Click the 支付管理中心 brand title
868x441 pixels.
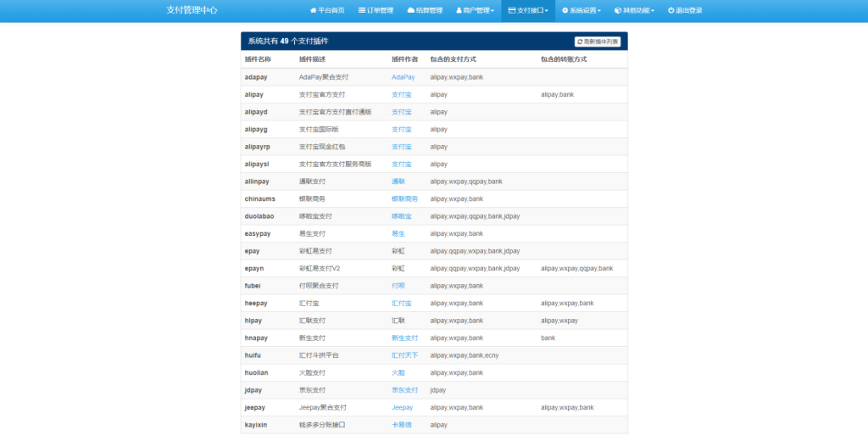192,10
